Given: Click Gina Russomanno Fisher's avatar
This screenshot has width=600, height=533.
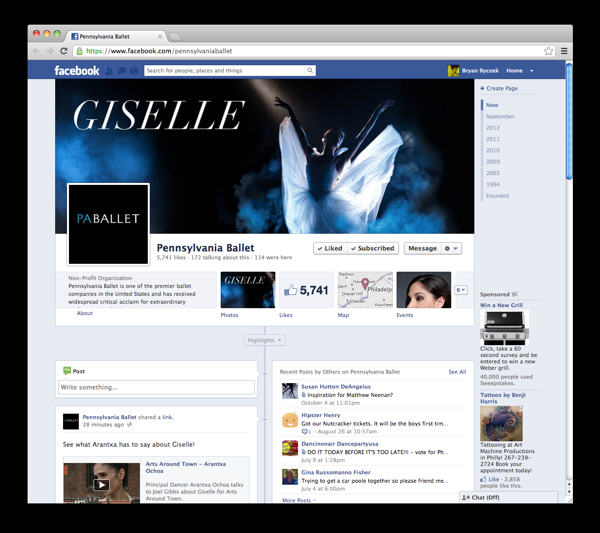Looking at the screenshot, I should tap(290, 477).
